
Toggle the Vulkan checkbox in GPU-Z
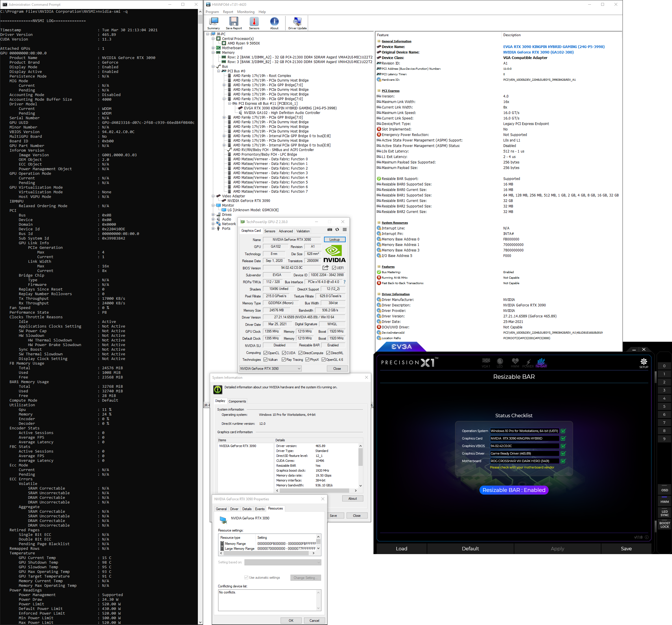click(265, 360)
